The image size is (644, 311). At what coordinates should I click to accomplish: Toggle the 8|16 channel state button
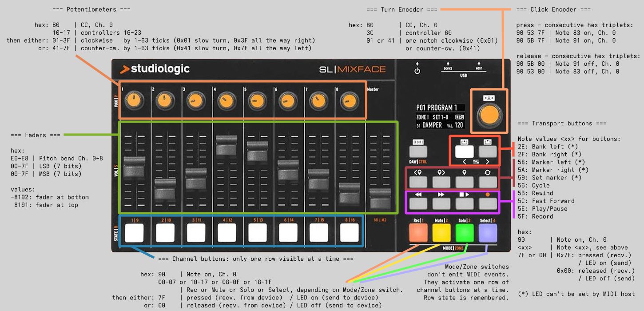click(350, 232)
